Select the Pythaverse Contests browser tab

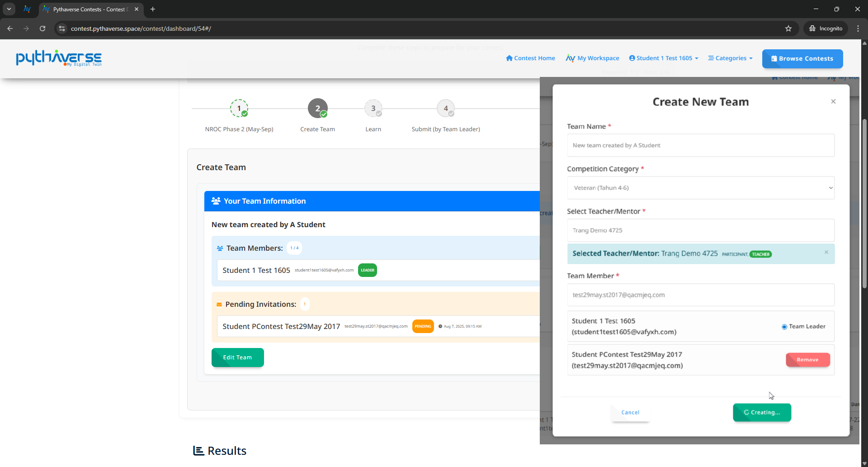pos(91,9)
